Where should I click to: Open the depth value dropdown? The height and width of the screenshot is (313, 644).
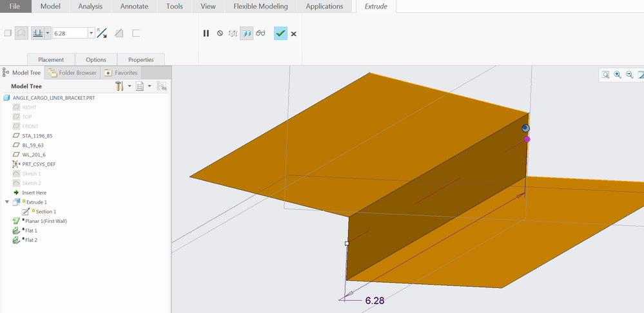91,33
